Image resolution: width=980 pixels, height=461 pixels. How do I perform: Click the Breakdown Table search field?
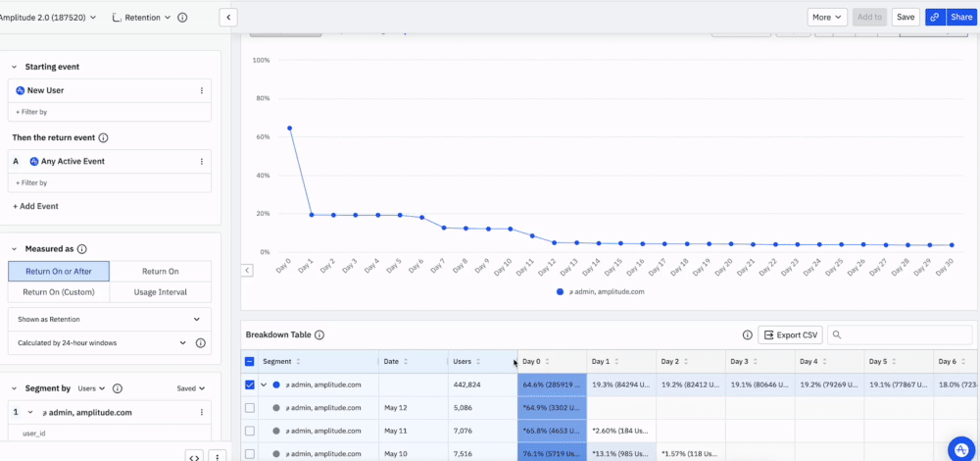coord(900,335)
